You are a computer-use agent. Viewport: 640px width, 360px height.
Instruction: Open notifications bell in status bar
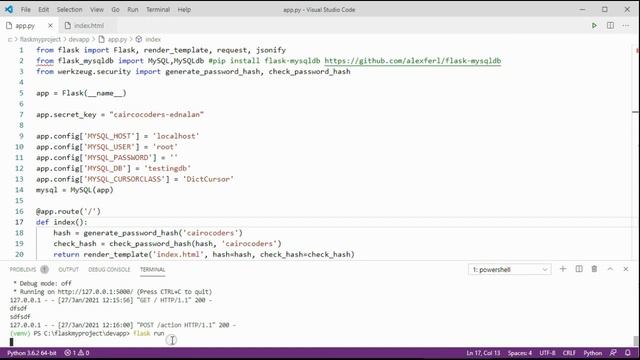point(628,353)
